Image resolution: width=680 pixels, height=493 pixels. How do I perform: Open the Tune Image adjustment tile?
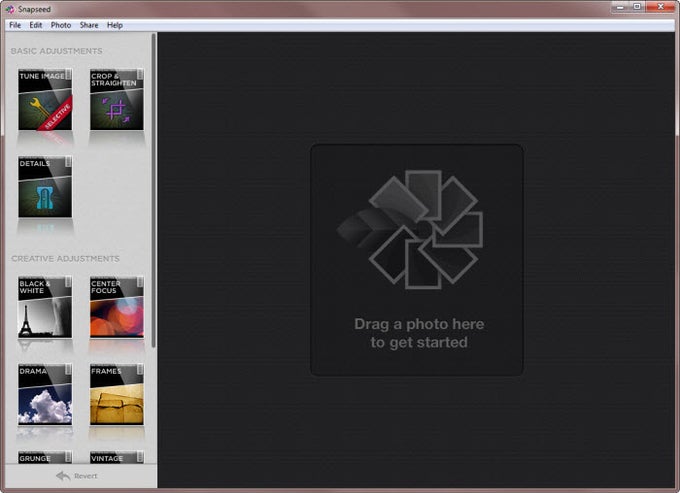(x=45, y=100)
